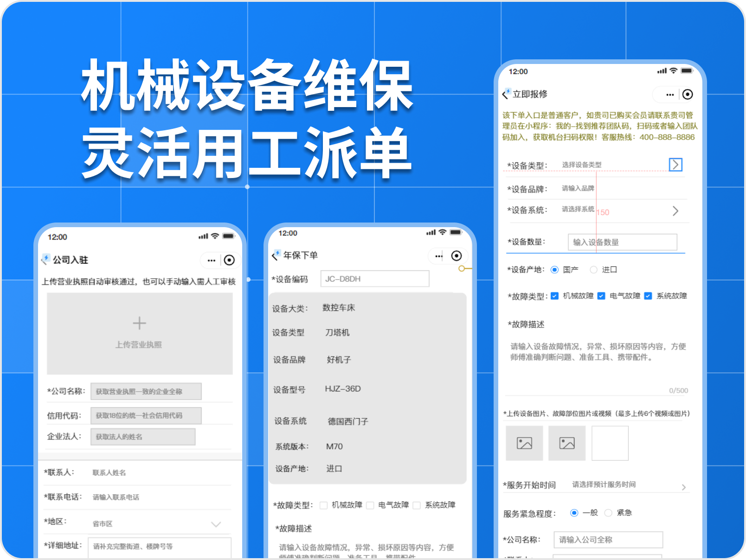Tap the 上传营业执照 upload area label
This screenshot has width=746, height=560.
[x=139, y=344]
